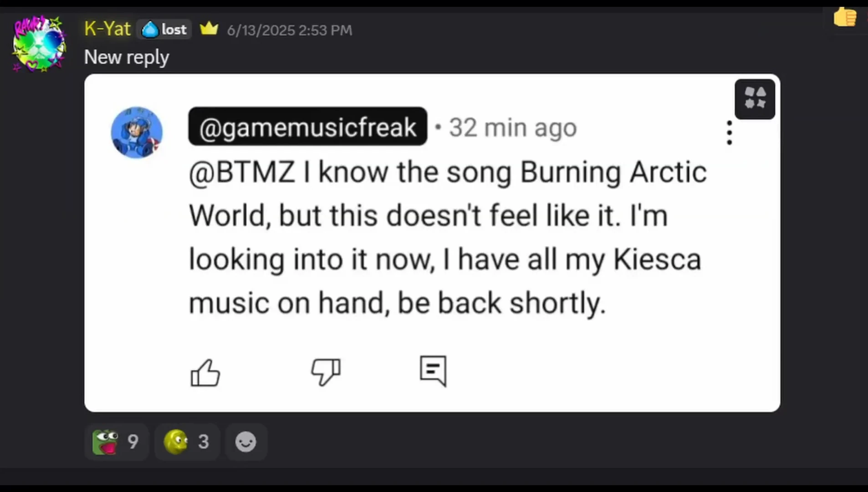Click the thumbs up emoji at top right
The width and height of the screenshot is (868, 492).
point(845,17)
